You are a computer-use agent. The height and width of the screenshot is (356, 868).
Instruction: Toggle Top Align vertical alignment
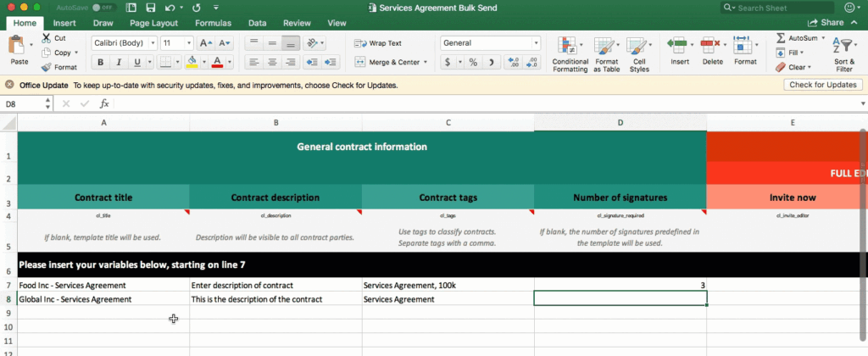254,43
